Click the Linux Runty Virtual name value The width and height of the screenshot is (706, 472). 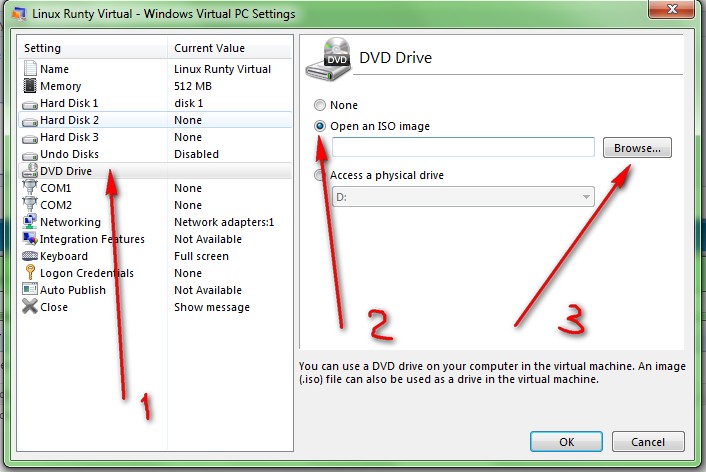pyautogui.click(x=222, y=69)
